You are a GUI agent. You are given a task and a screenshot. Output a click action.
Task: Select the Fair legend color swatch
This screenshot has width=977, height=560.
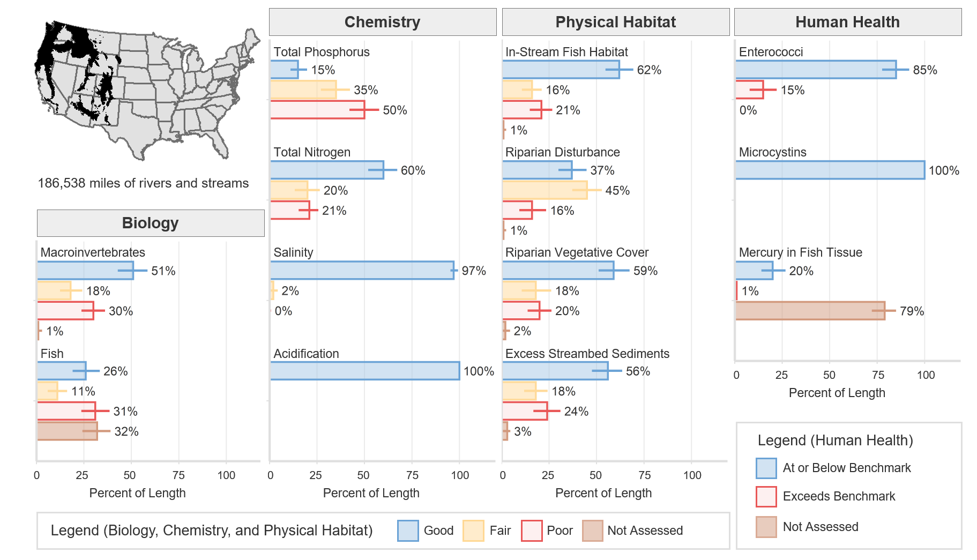pyautogui.click(x=473, y=531)
